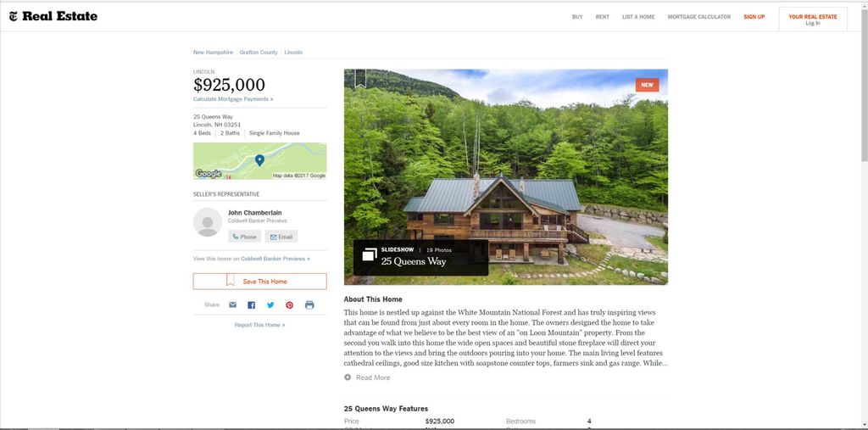Save This Home to favorites
Image resolution: width=868 pixels, height=430 pixels.
[259, 282]
